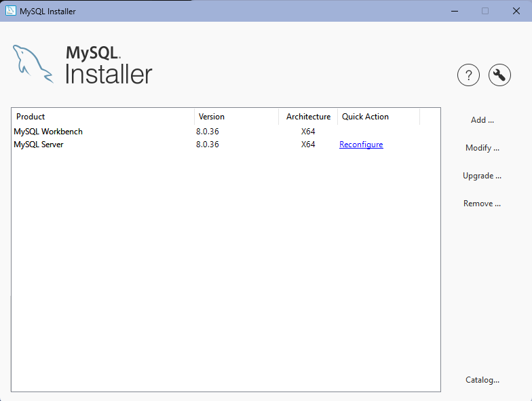This screenshot has height=401, width=532.
Task: Minimize the MySQL Installer window
Action: (x=455, y=11)
